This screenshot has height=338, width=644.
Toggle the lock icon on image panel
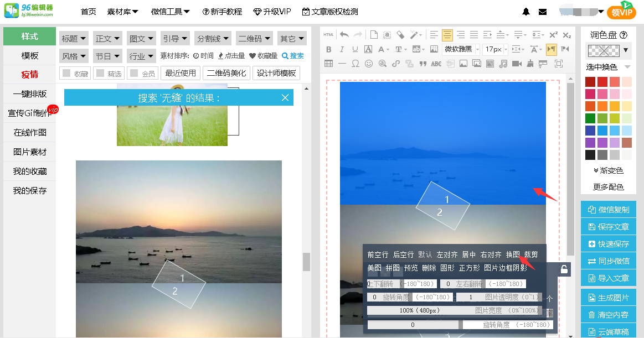click(564, 269)
